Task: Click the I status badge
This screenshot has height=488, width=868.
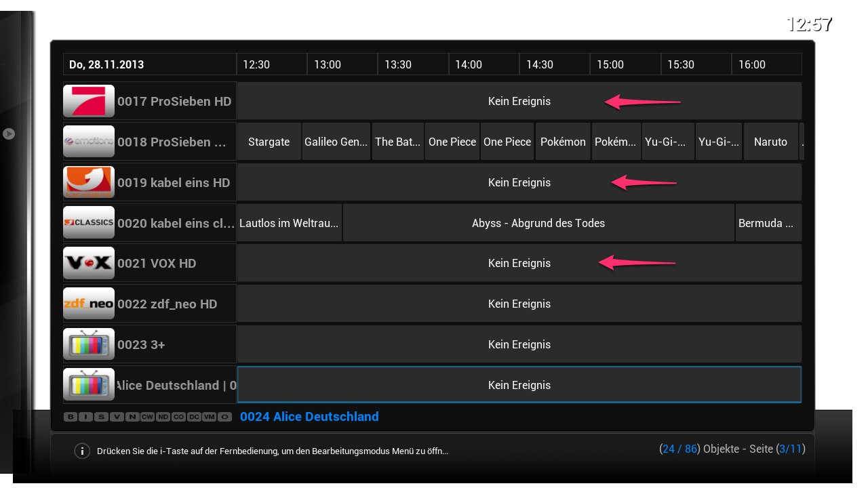Action: click(85, 417)
